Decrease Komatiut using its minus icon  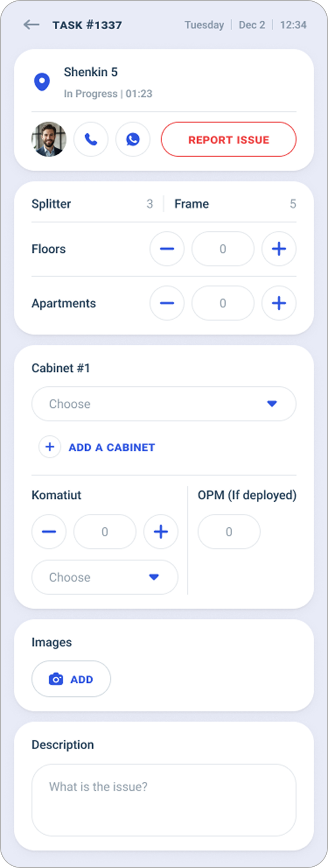49,531
